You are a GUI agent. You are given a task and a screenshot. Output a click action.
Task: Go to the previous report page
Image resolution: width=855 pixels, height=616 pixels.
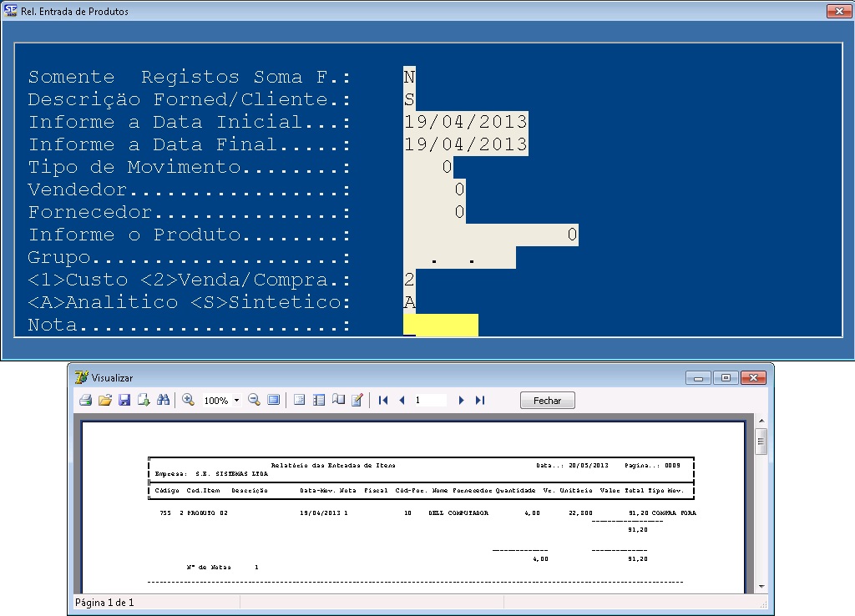402,401
